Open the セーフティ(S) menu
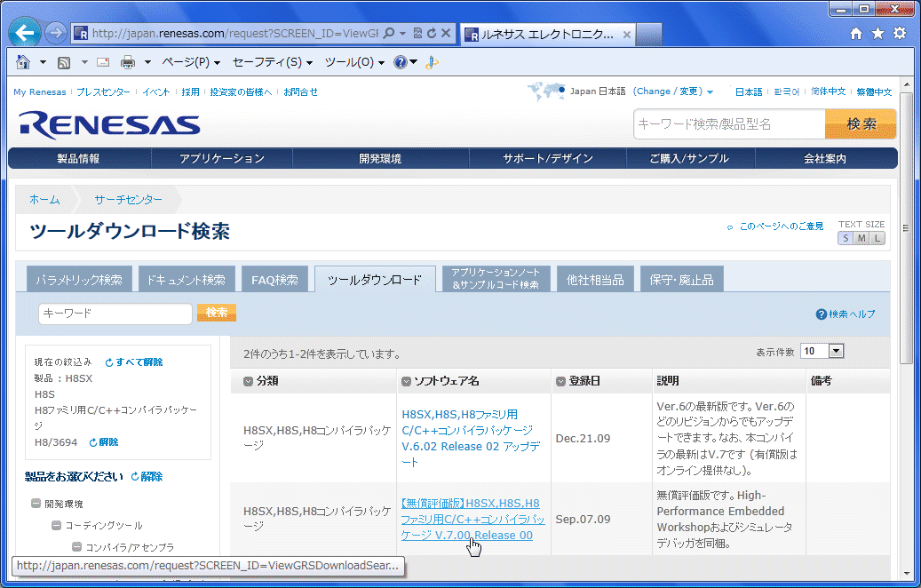 [x=272, y=61]
